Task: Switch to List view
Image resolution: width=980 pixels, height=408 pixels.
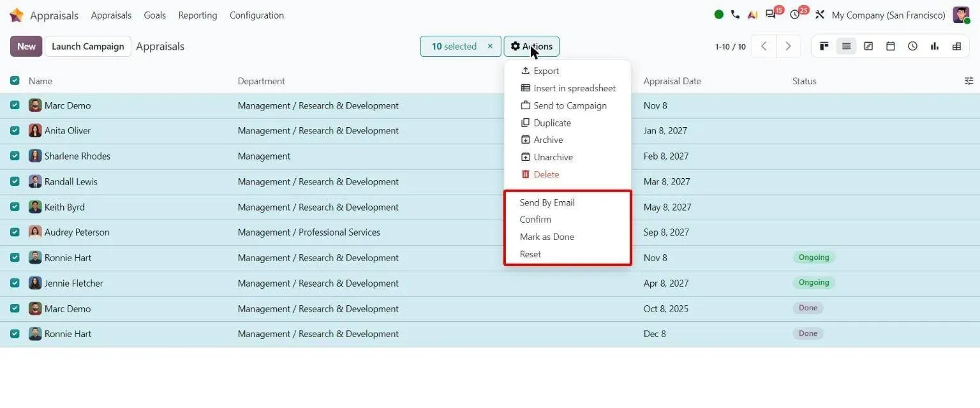Action: (846, 46)
